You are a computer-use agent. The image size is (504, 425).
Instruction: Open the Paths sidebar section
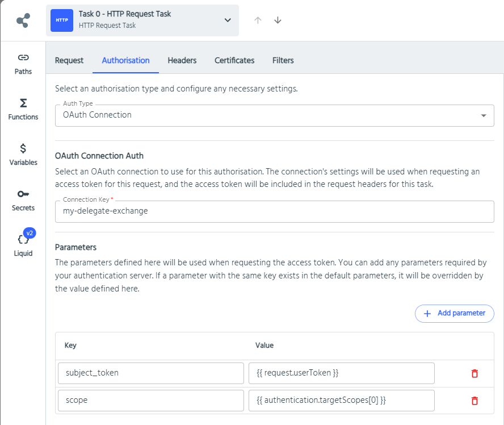(23, 64)
